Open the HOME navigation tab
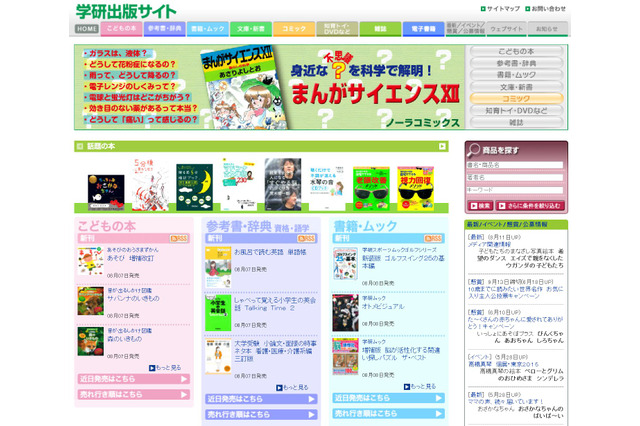 point(87,29)
